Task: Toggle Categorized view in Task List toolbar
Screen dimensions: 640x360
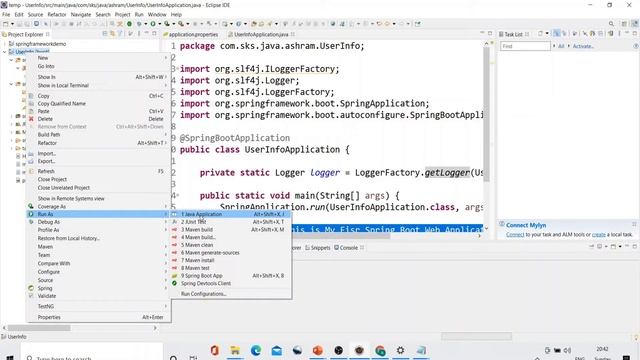Action: coord(557,33)
